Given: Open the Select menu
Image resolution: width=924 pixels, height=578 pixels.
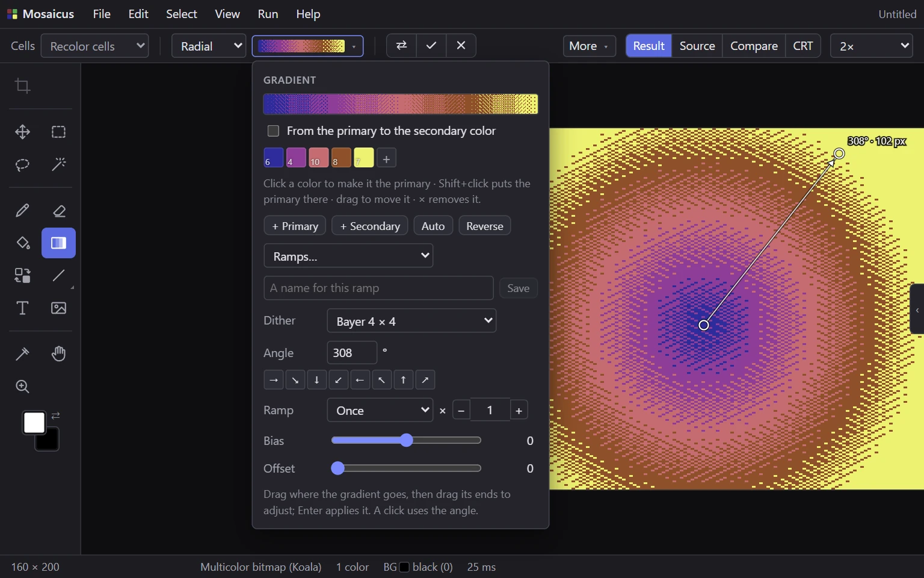Looking at the screenshot, I should [x=182, y=14].
